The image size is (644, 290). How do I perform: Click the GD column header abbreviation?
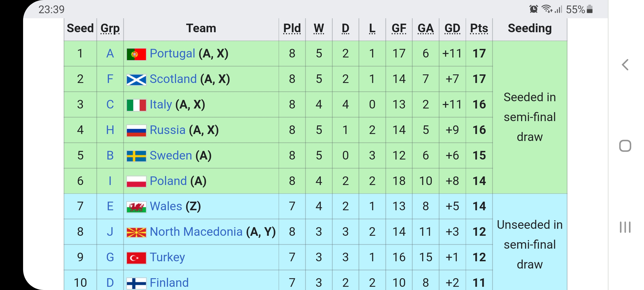(x=452, y=28)
